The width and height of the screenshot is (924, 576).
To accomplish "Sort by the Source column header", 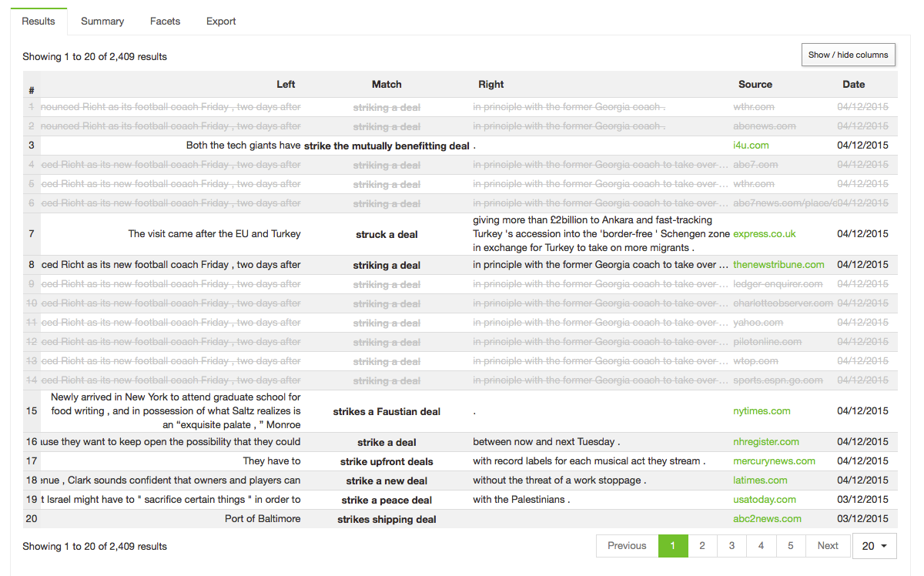I will pos(755,85).
